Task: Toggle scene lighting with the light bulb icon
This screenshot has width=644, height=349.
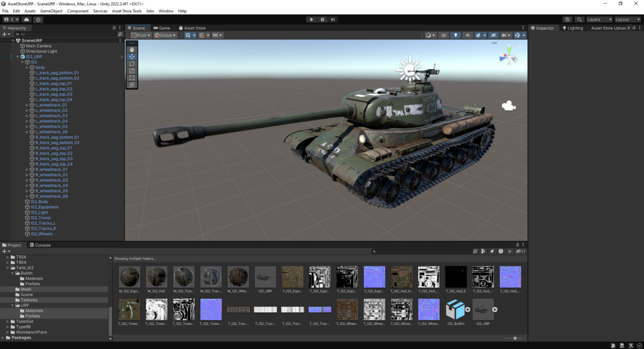Action: (x=456, y=35)
